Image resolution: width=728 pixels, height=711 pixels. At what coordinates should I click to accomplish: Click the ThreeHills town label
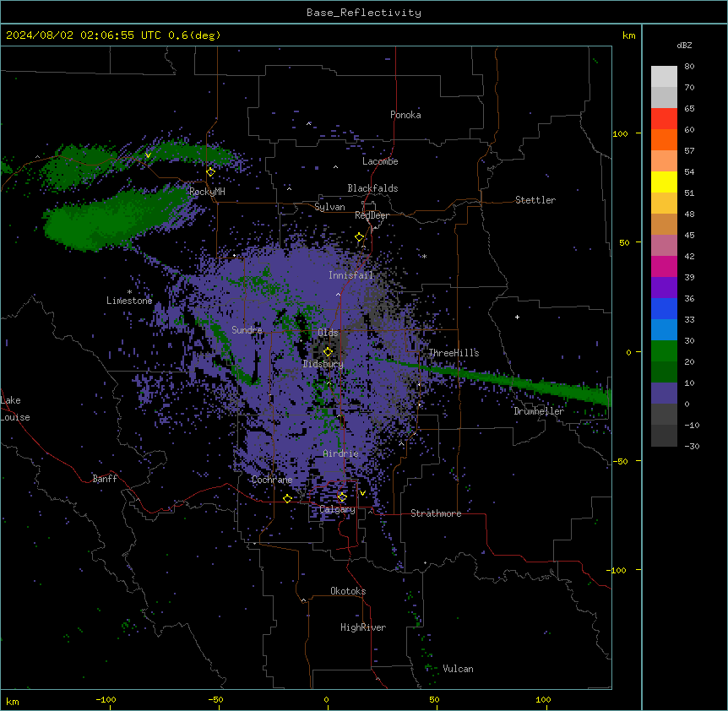tap(454, 353)
